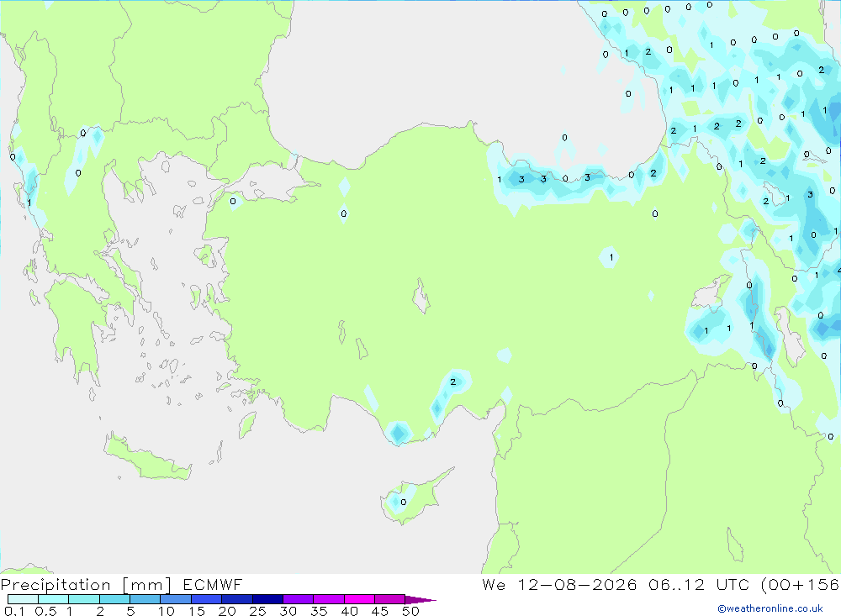Click the above-50 mm legend arrow tip
The height and width of the screenshot is (616, 841).
(420, 600)
